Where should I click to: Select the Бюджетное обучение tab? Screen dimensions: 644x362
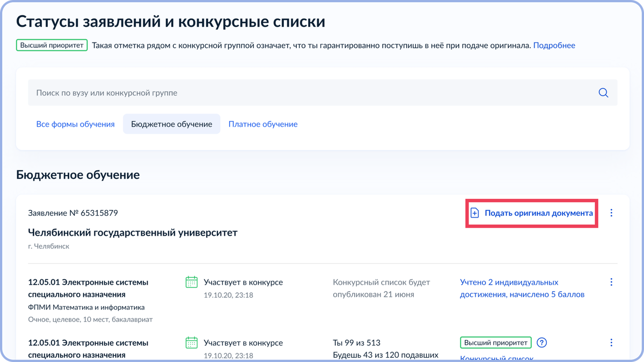(x=172, y=124)
